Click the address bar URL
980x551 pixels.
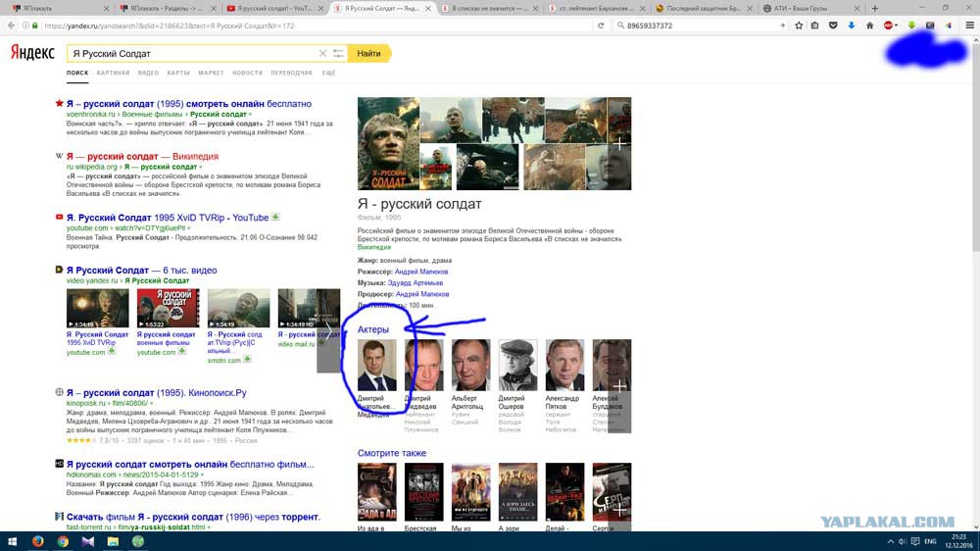pyautogui.click(x=169, y=25)
